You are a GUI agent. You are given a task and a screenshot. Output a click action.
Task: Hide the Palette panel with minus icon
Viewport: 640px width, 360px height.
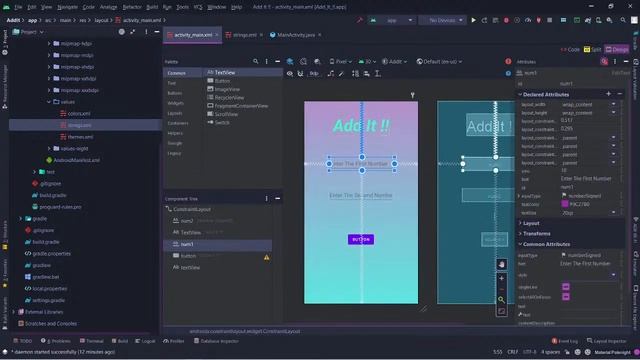coord(278,62)
